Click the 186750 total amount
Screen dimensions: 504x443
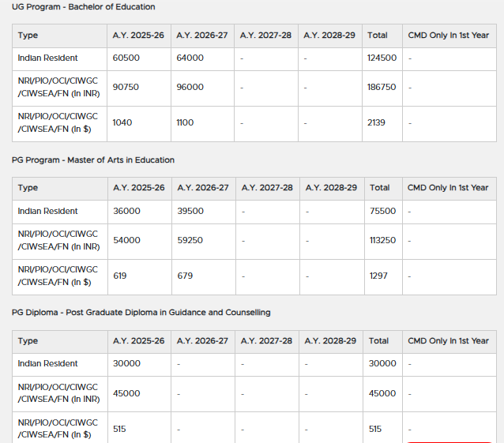(x=382, y=88)
